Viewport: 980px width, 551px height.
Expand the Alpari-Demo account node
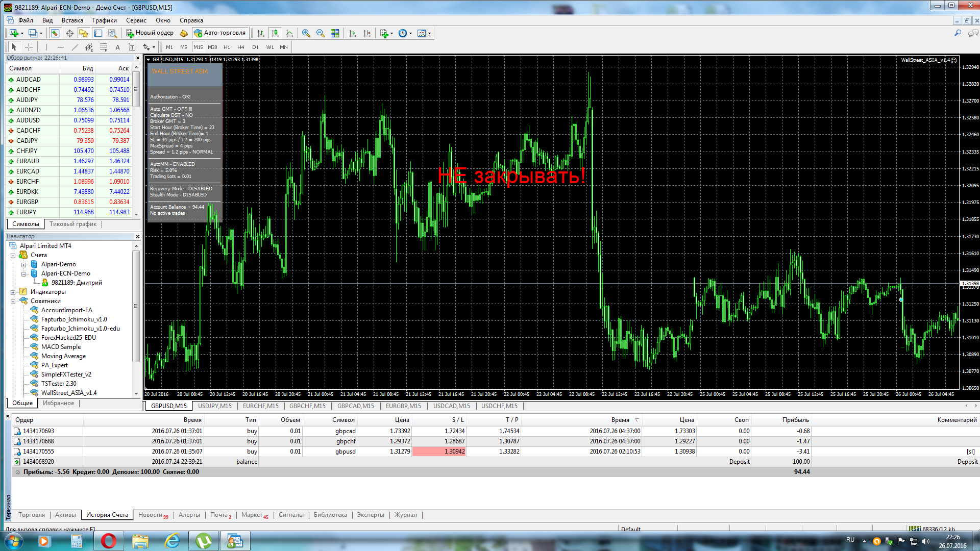(23, 264)
